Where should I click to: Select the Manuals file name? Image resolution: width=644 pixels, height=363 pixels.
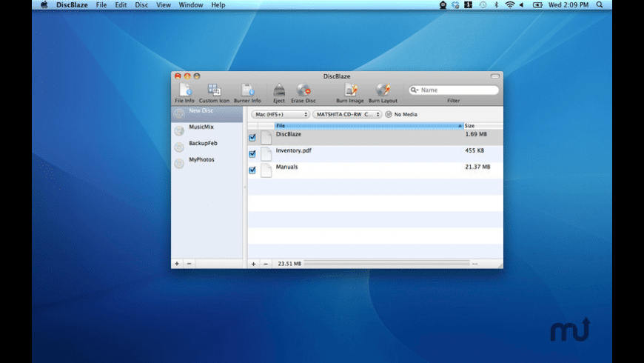point(286,167)
